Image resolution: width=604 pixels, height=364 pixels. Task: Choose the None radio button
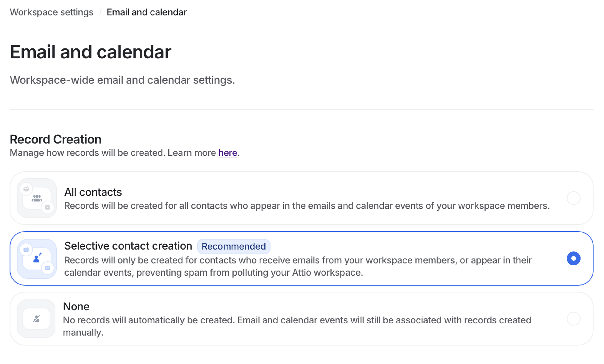click(x=573, y=319)
